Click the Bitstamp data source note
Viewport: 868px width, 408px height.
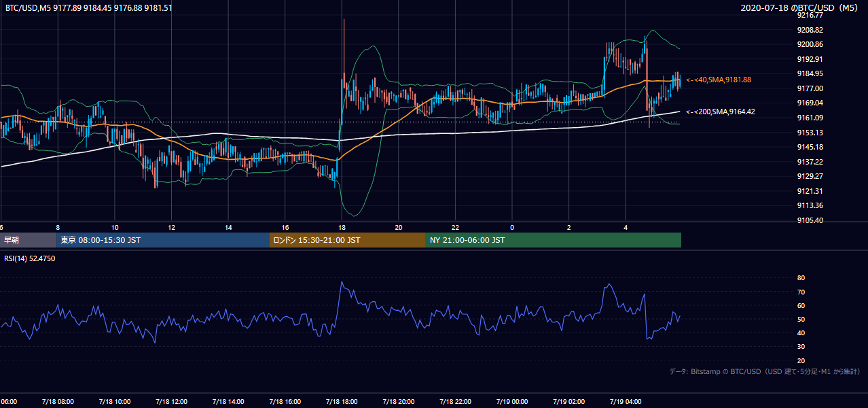765,371
